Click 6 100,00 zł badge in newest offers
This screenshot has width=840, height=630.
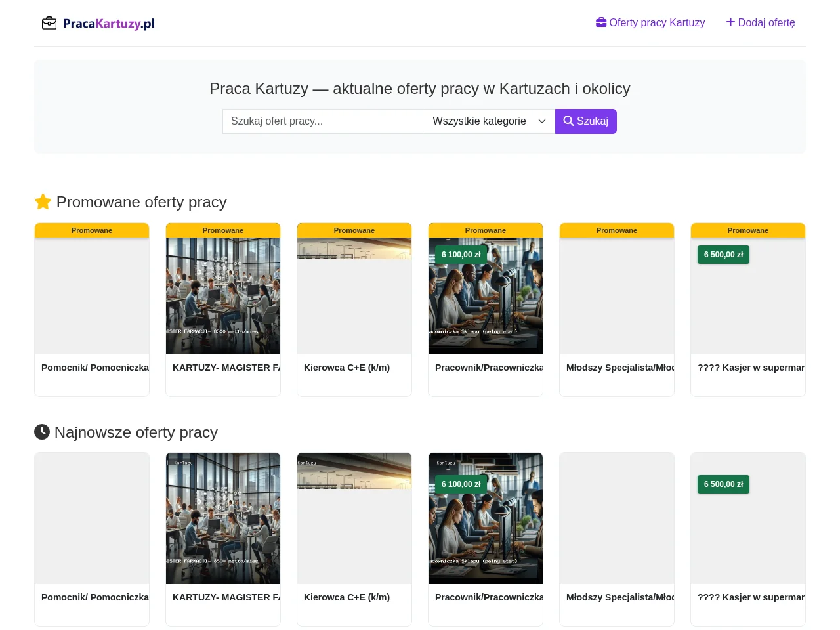461,484
